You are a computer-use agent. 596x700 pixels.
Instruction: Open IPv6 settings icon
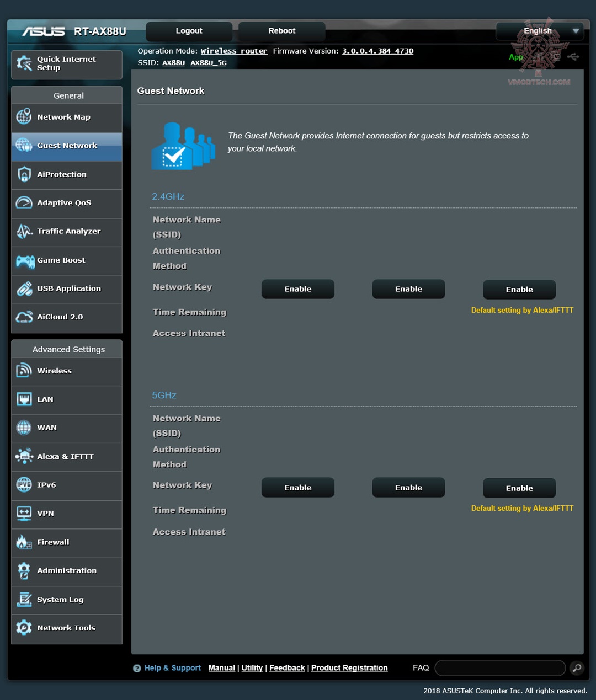tap(24, 484)
